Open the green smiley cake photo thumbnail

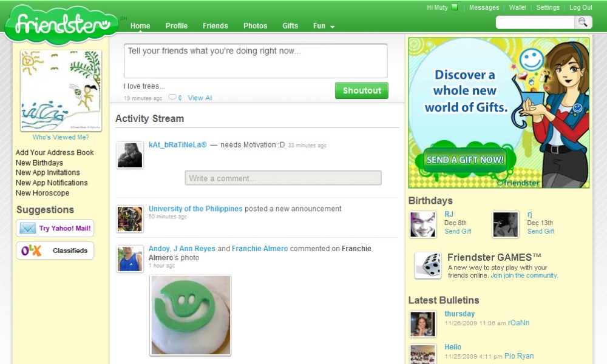click(191, 315)
